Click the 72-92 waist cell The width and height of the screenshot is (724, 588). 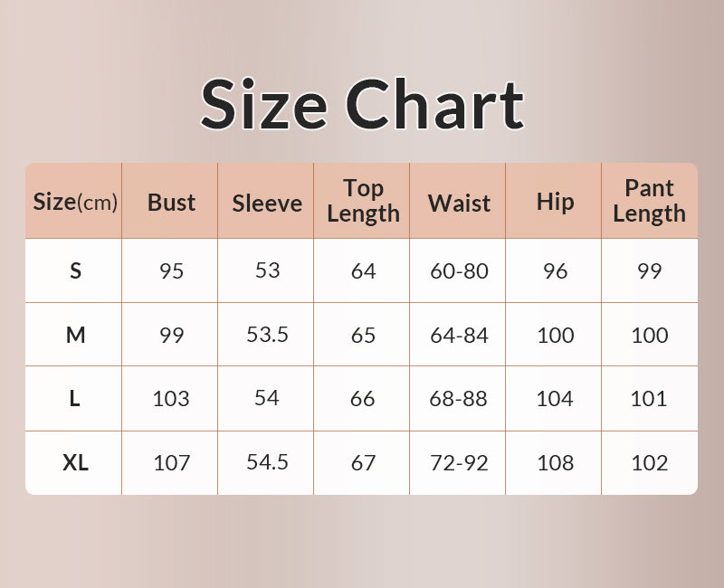[459, 462]
